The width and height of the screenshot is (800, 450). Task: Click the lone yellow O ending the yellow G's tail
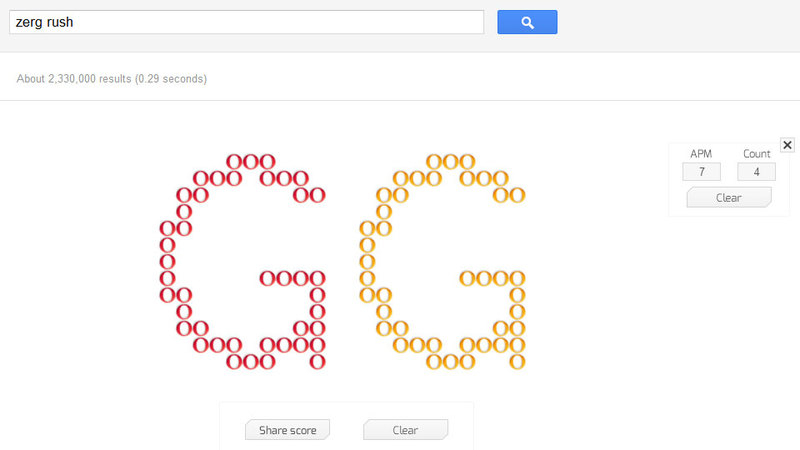(517, 362)
